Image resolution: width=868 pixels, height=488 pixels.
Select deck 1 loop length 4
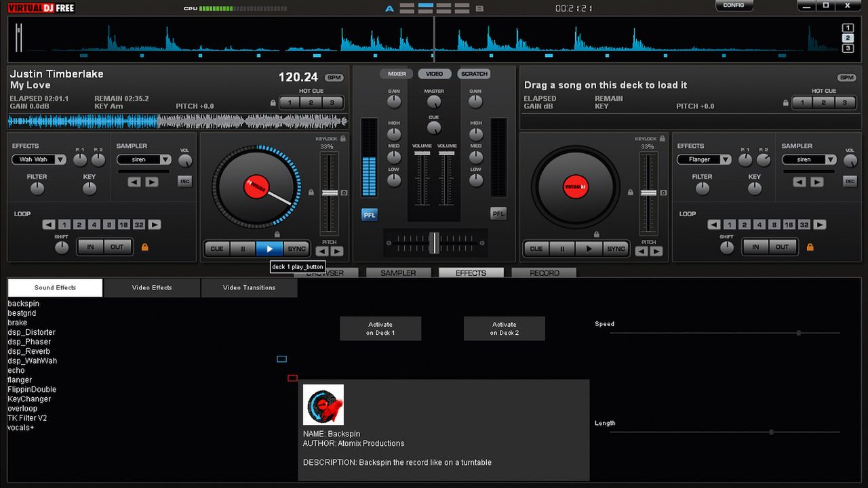(94, 225)
